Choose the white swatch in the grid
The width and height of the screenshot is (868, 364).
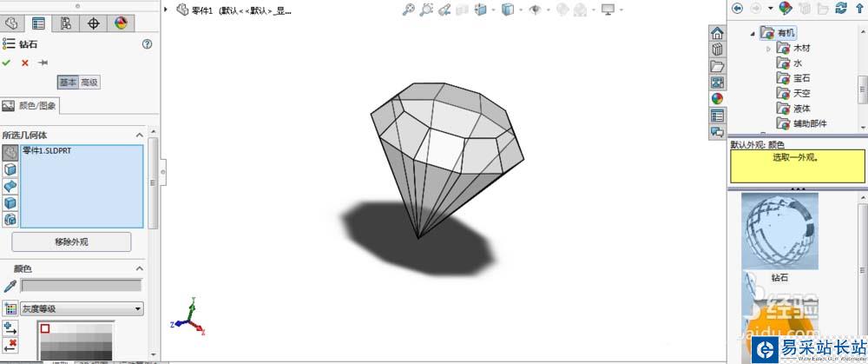(45, 328)
